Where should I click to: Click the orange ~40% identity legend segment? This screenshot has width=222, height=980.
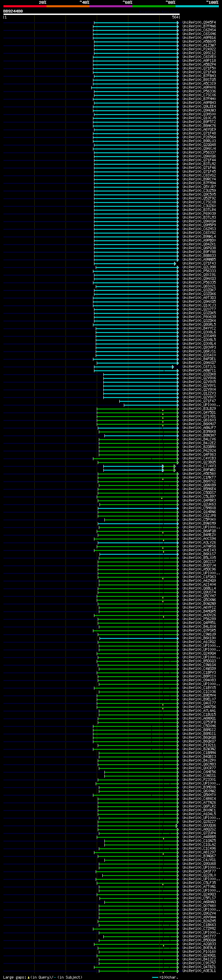(68, 6)
